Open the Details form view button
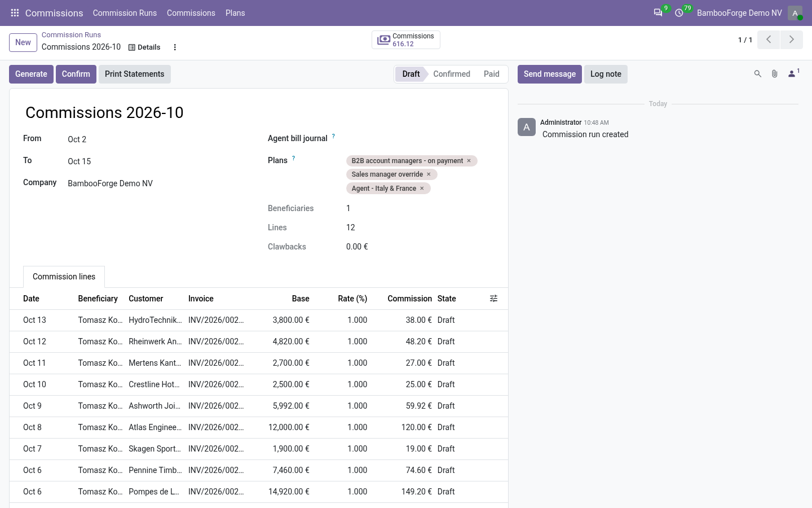 144,47
